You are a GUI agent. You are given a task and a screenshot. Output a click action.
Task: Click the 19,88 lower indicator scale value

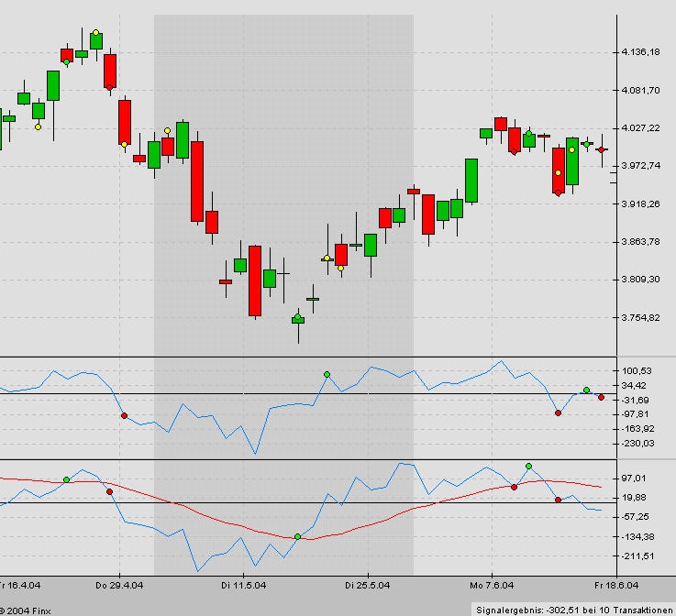click(634, 498)
